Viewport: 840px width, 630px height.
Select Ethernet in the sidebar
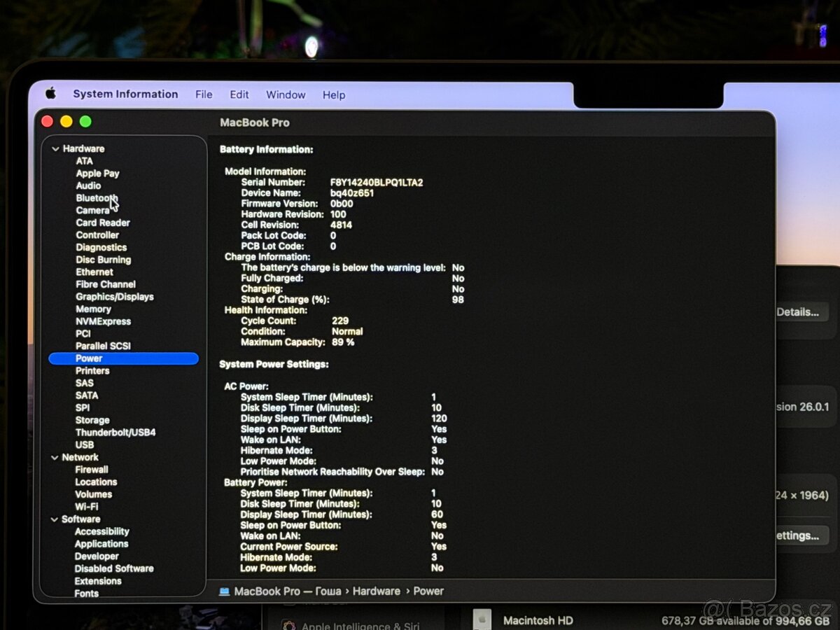(x=94, y=272)
